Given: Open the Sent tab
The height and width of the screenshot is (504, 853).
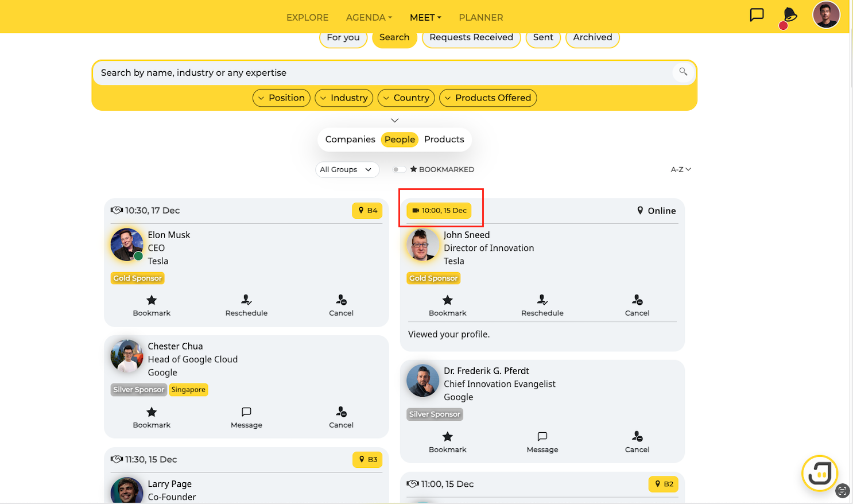Looking at the screenshot, I should [543, 38].
